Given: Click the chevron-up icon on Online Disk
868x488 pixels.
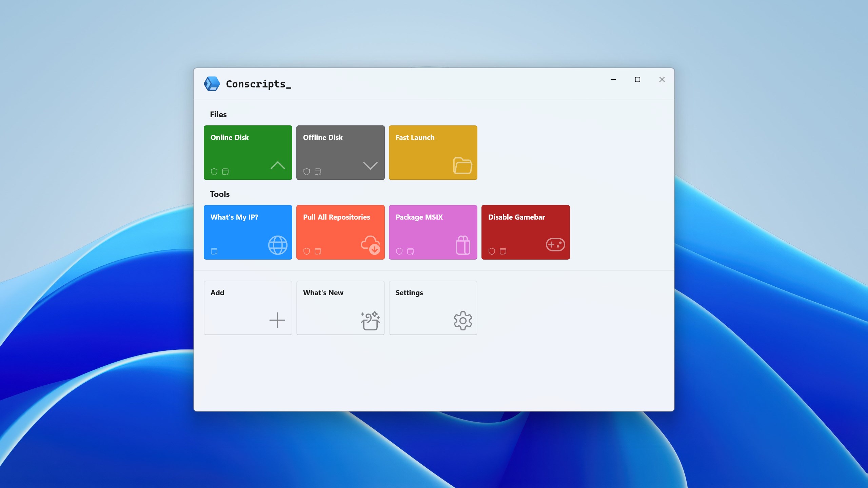Looking at the screenshot, I should (x=278, y=165).
